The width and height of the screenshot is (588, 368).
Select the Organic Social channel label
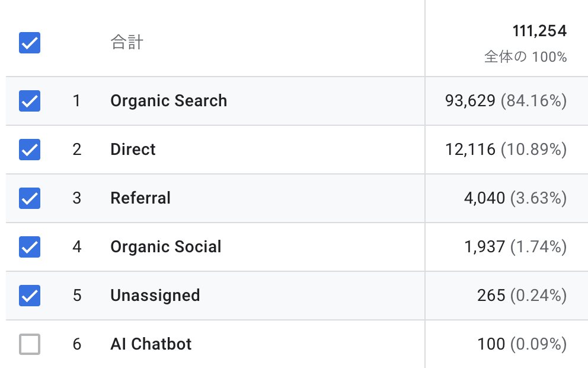click(x=165, y=247)
